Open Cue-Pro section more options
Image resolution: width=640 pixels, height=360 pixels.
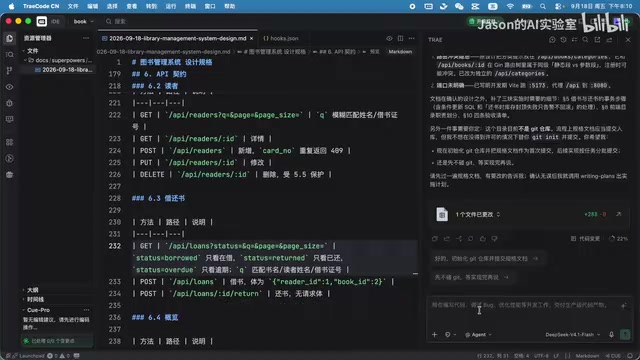tap(86, 310)
